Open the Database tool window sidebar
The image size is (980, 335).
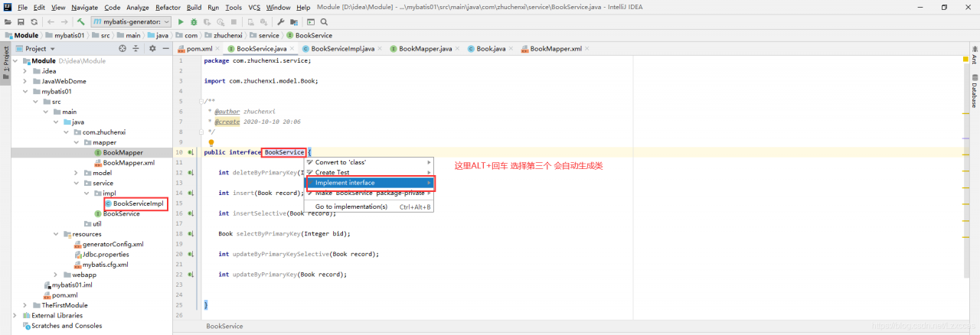point(974,93)
